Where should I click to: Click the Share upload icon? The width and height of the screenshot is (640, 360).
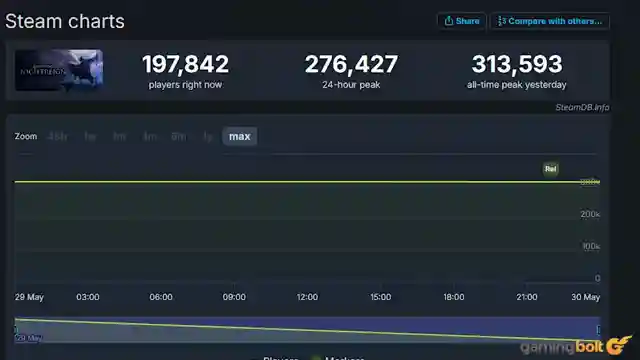click(449, 21)
